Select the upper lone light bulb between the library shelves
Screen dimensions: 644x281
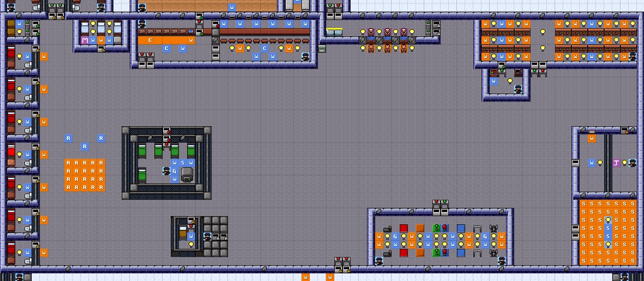[543, 32]
